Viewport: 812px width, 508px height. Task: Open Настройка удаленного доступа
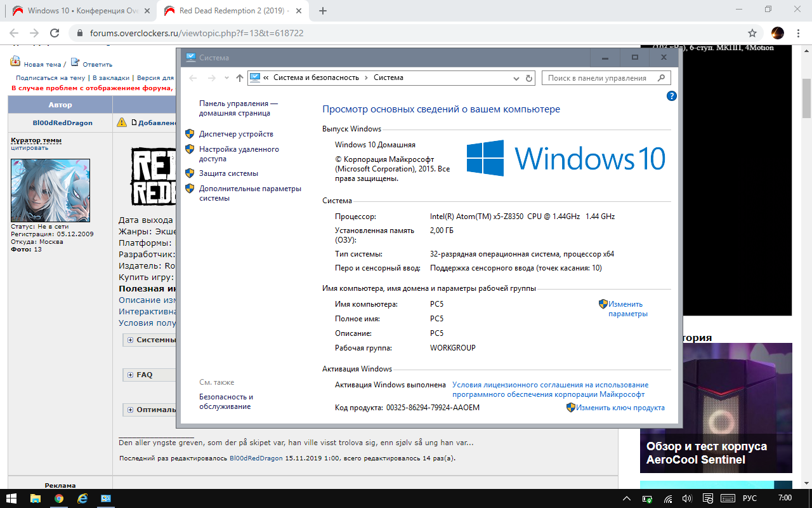tap(239, 154)
